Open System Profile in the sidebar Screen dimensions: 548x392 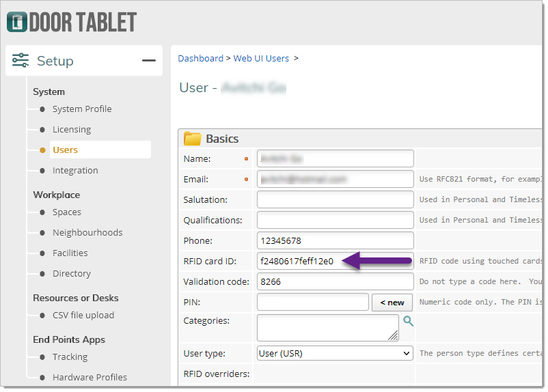pyautogui.click(x=81, y=109)
